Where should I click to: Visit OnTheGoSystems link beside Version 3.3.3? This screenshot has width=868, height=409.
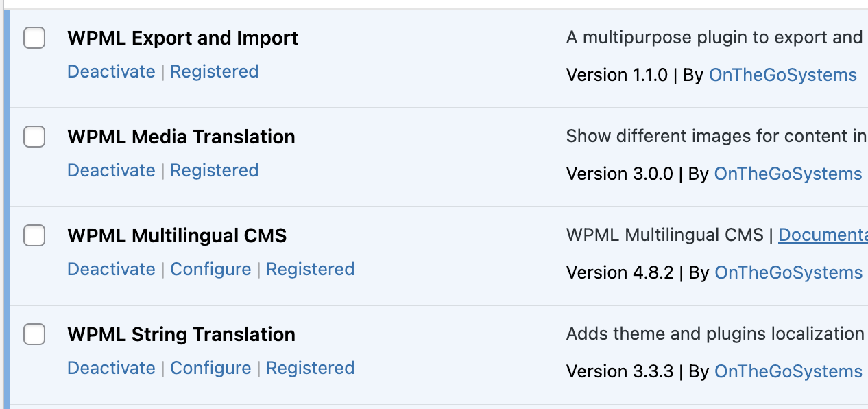(788, 371)
